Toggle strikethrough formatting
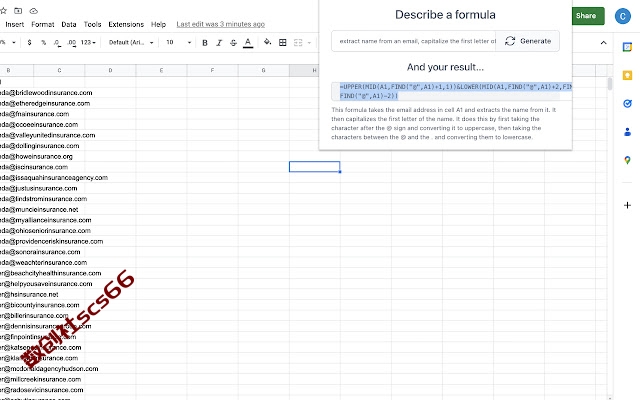The width and height of the screenshot is (640, 400). [x=233, y=42]
